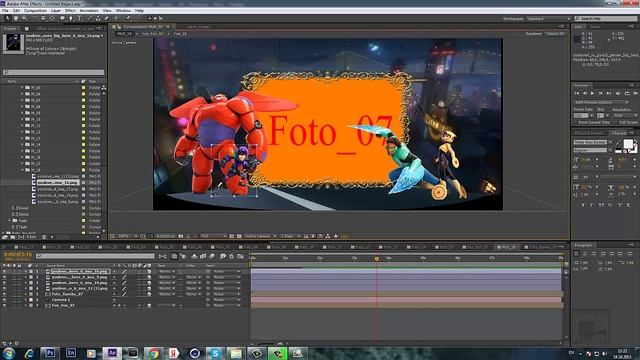The width and height of the screenshot is (640, 360).
Task: Select the Hand tool
Action: coord(16,18)
